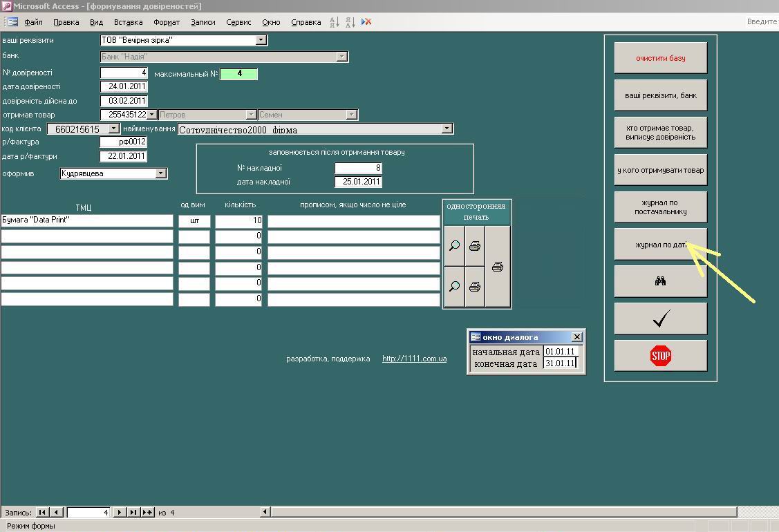Open the http://1111.com.ua link
The width and height of the screenshot is (779, 532).
(x=414, y=359)
